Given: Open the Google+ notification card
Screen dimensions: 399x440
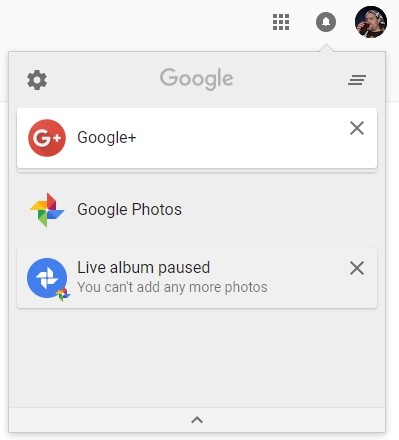Looking at the screenshot, I should (197, 138).
